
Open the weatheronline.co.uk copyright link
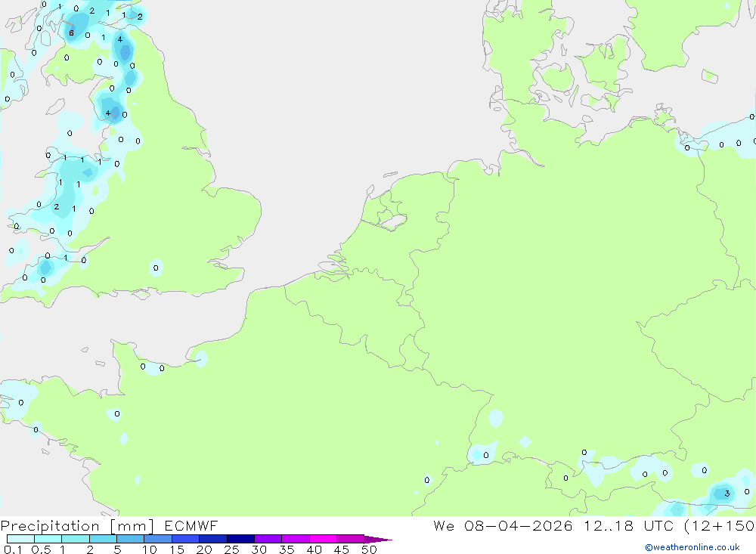pyautogui.click(x=692, y=547)
